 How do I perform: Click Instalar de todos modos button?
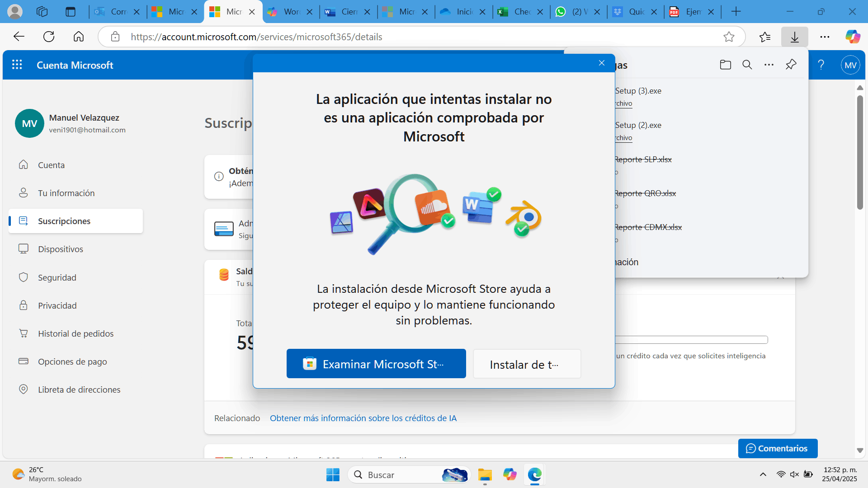point(527,364)
